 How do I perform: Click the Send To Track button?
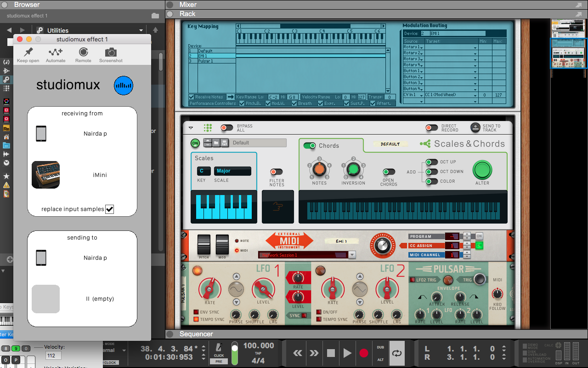click(x=475, y=128)
